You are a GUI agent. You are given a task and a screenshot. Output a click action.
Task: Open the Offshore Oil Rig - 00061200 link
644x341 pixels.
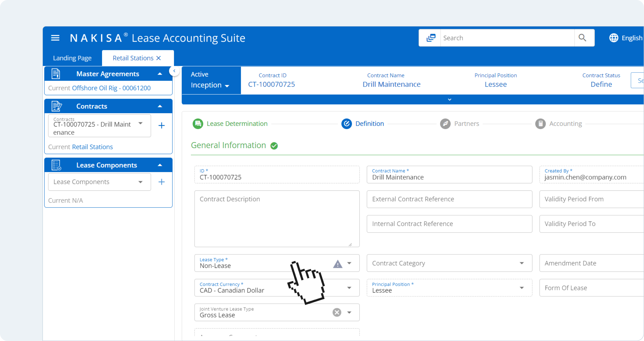(111, 88)
